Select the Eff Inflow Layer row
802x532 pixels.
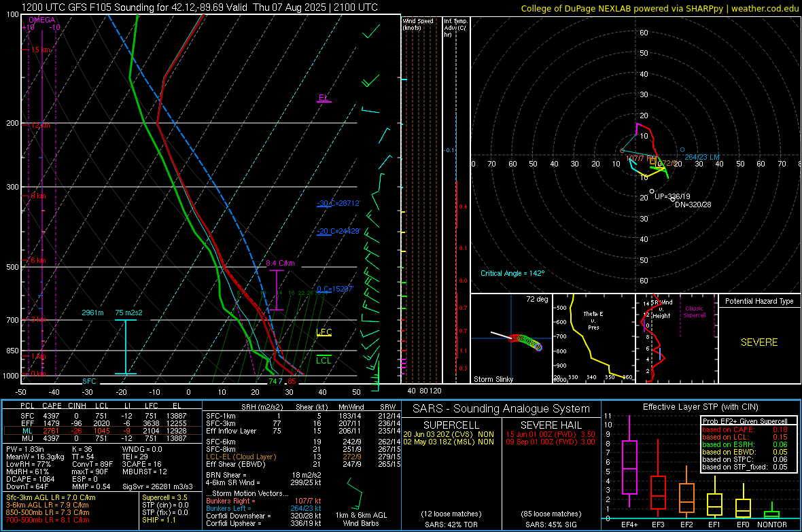pyautogui.click(x=303, y=431)
